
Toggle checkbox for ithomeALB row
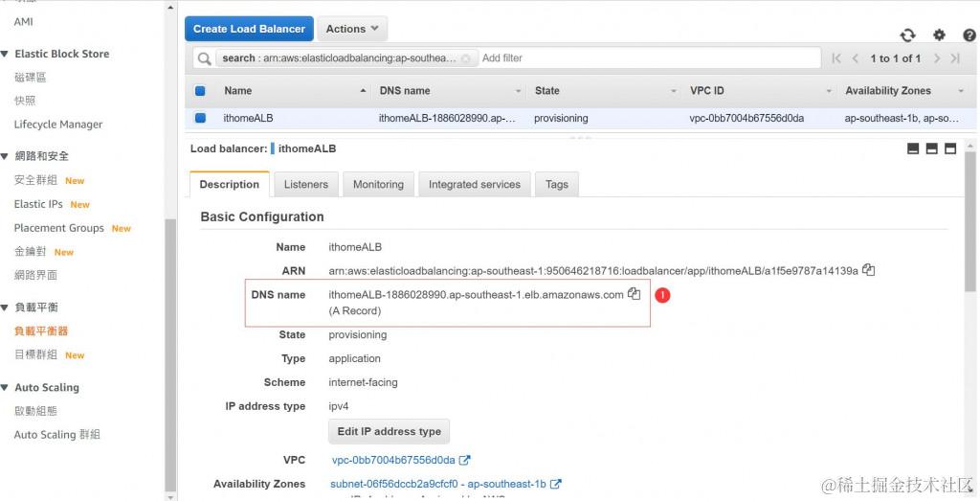200,118
